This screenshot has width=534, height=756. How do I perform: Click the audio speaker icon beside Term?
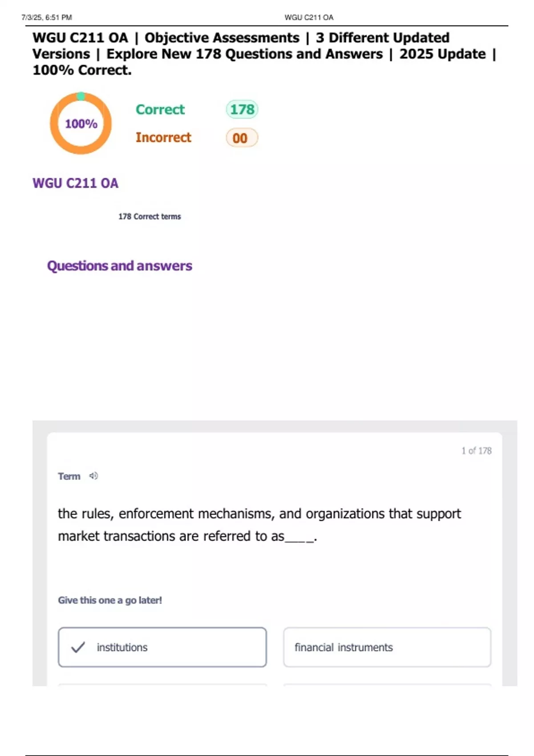coord(93,476)
